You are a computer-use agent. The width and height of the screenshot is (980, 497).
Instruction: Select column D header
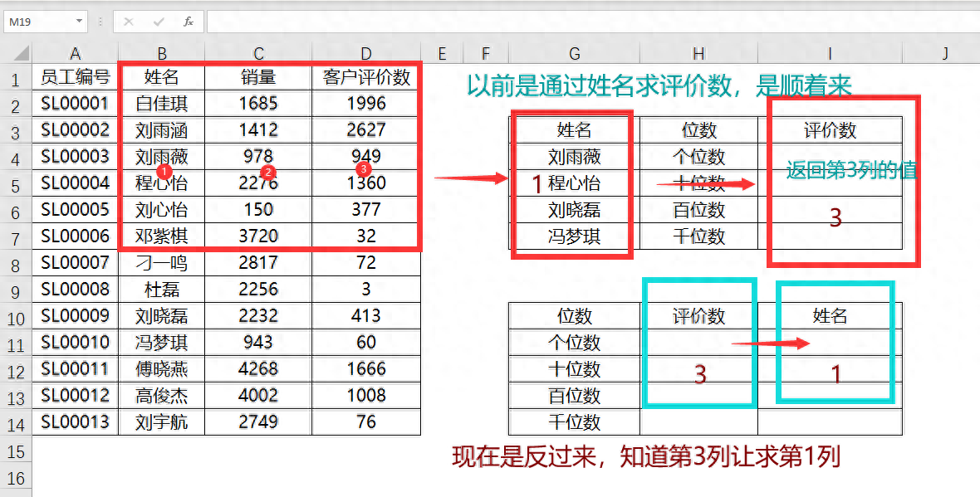[366, 54]
